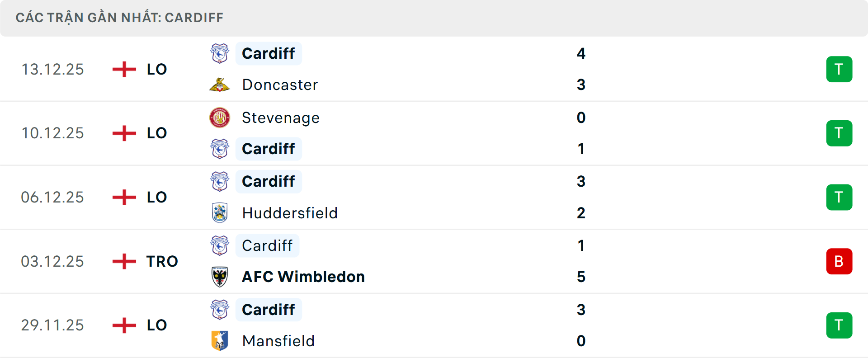
Task: Click the England flag next to 13.12.25
Action: coord(123,69)
